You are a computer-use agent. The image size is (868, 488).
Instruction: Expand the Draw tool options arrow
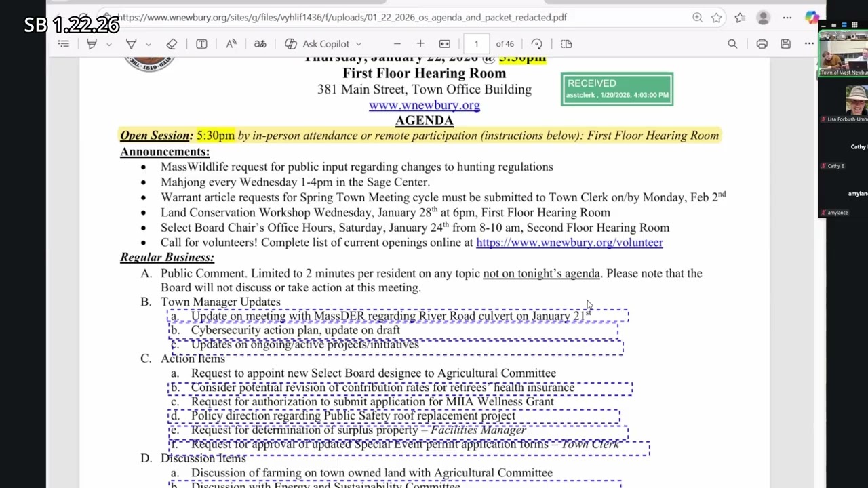[149, 44]
